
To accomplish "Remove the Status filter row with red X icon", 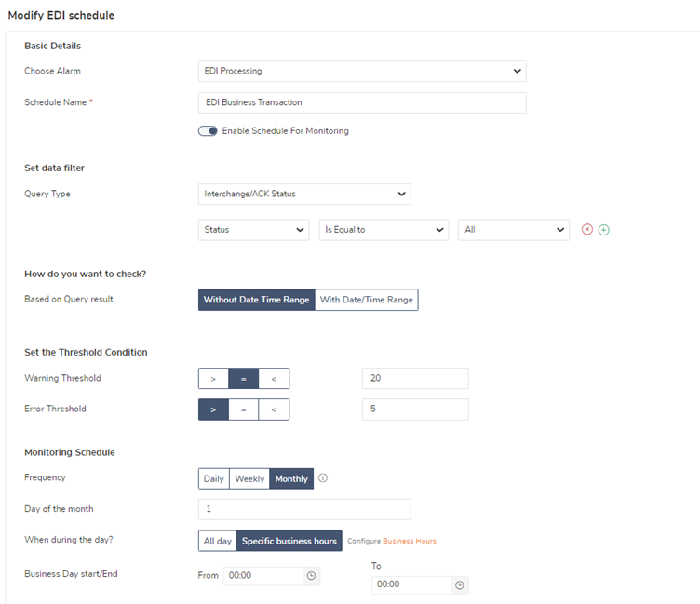I will pos(587,230).
